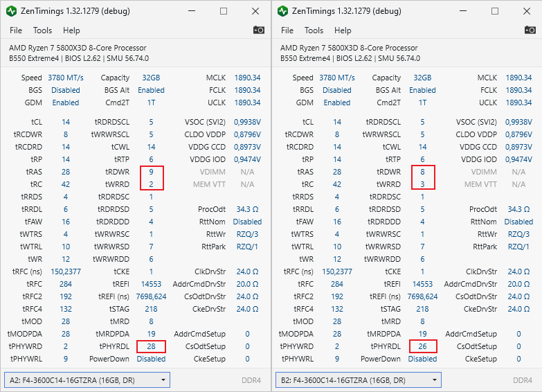This screenshot has height=392, width=542.
Task: Click tRFC2 value 192 in left window
Action: pyautogui.click(x=66, y=296)
